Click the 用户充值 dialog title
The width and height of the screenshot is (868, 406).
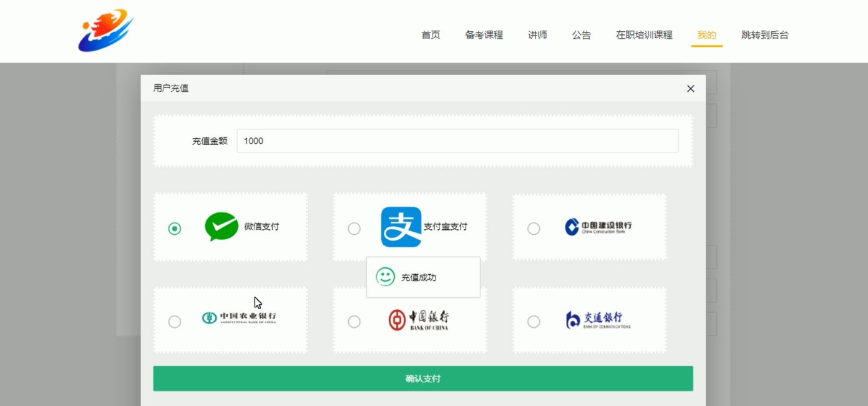pos(171,88)
